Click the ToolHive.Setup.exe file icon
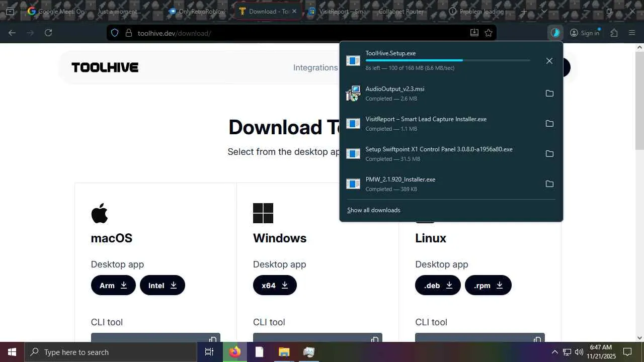This screenshot has width=644, height=362. pos(353,61)
